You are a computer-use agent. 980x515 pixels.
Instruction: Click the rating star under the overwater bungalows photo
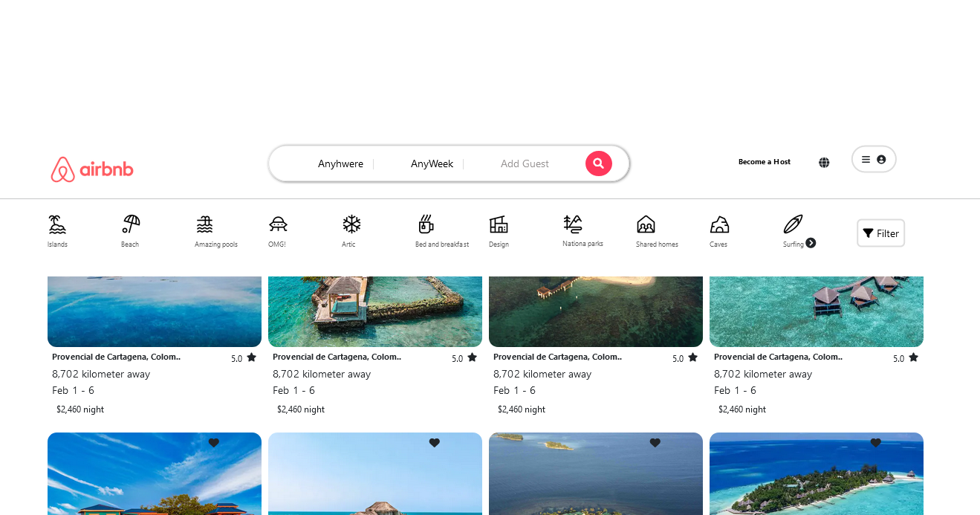913,357
